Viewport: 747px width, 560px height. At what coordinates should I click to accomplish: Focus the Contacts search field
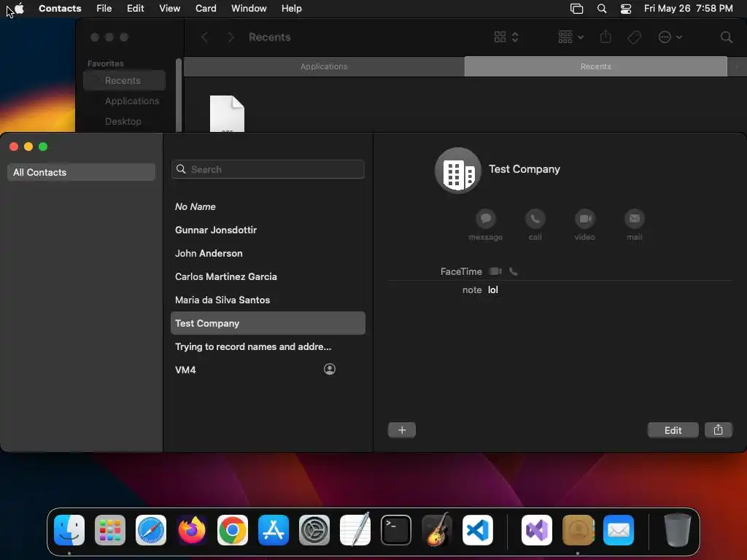point(268,169)
